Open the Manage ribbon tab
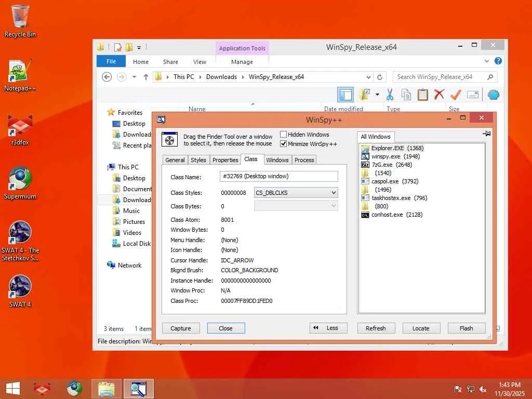Screen dimensions: 532x399 [x=242, y=62]
